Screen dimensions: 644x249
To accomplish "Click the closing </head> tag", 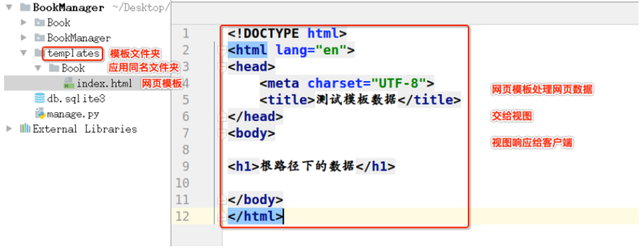I will 255,117.
